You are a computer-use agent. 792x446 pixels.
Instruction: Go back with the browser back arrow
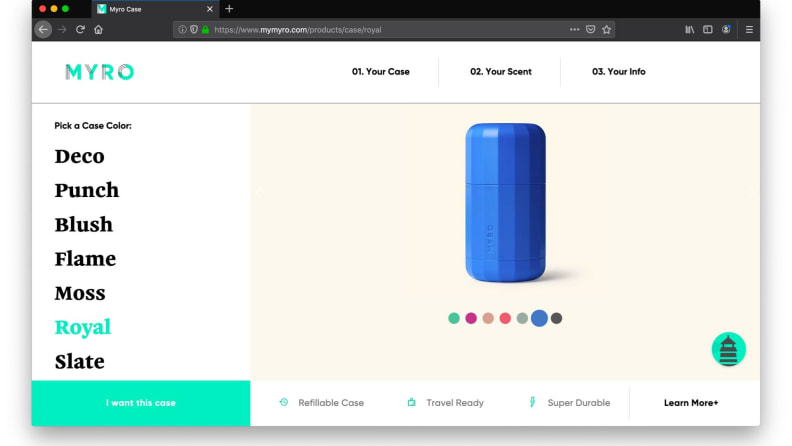[x=43, y=30]
